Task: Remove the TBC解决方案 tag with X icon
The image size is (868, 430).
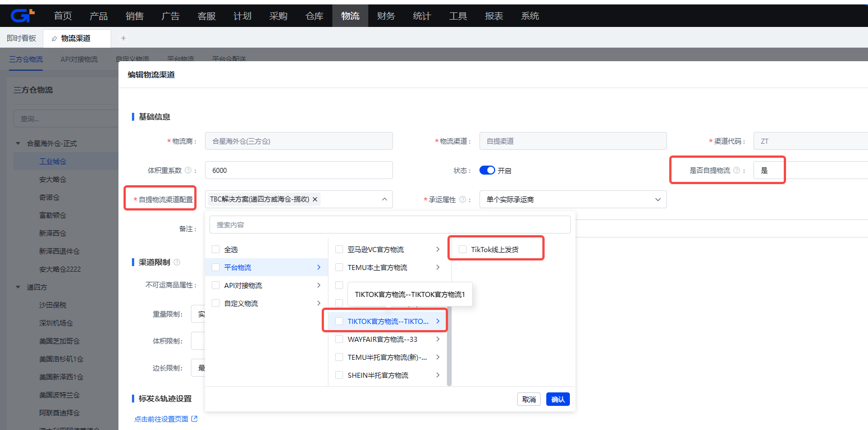Action: [315, 199]
